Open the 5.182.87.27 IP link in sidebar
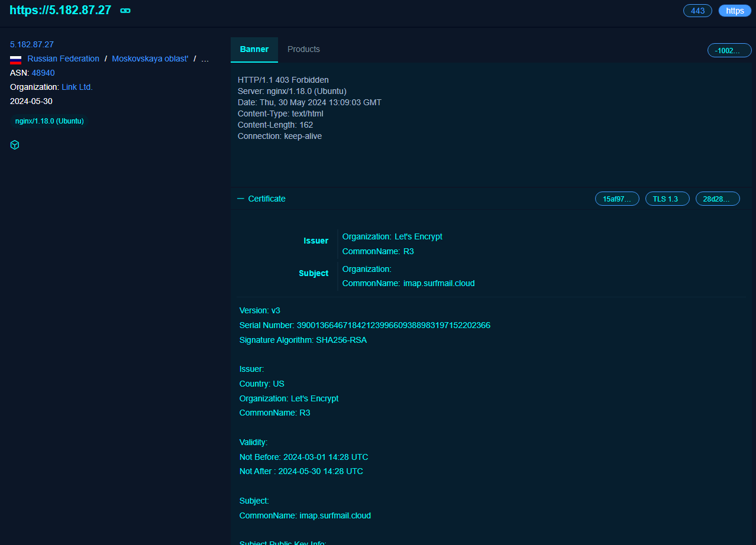756x545 pixels. (x=32, y=44)
